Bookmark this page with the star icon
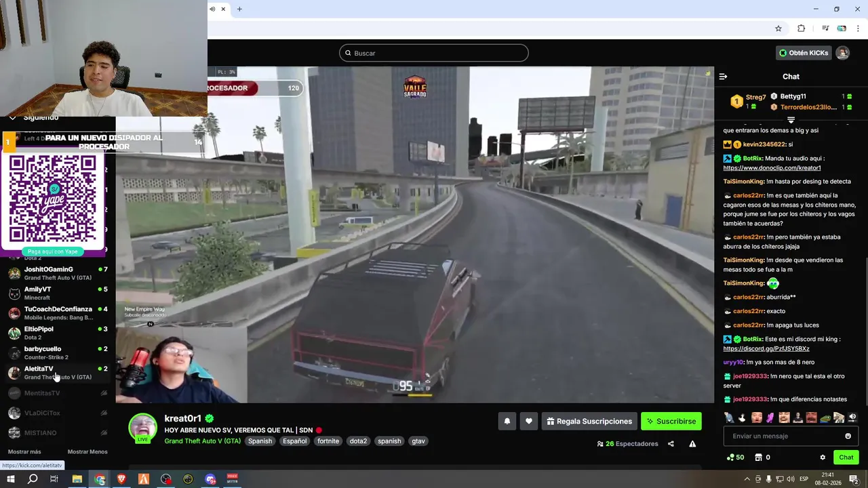The height and width of the screenshot is (488, 868). pyautogui.click(x=778, y=28)
